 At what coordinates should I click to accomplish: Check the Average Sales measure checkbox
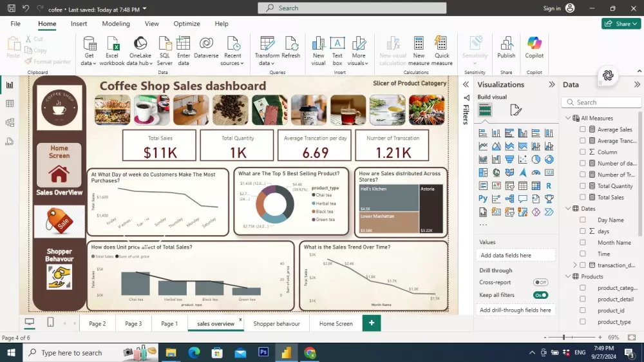pos(582,129)
